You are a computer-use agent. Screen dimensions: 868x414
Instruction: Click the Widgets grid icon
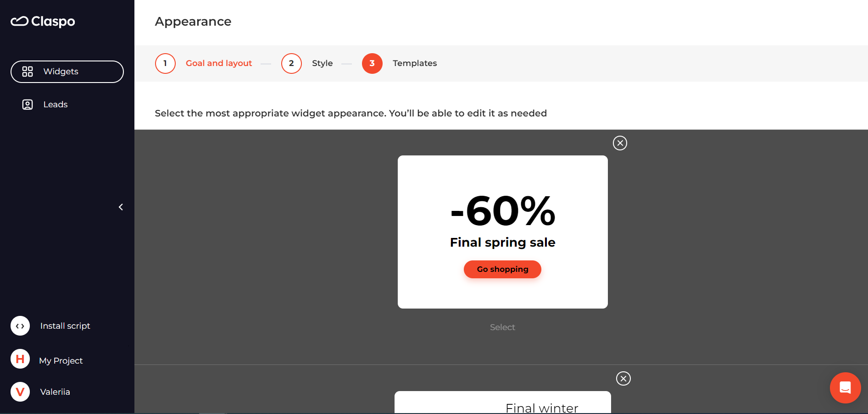tap(28, 72)
